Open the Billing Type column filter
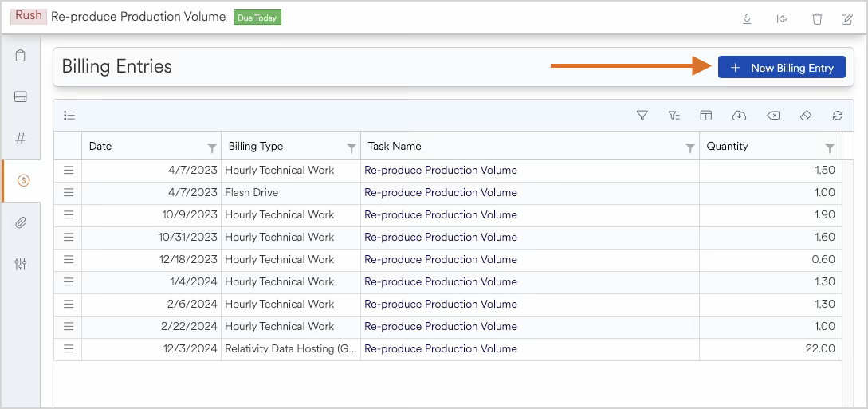 coord(351,147)
